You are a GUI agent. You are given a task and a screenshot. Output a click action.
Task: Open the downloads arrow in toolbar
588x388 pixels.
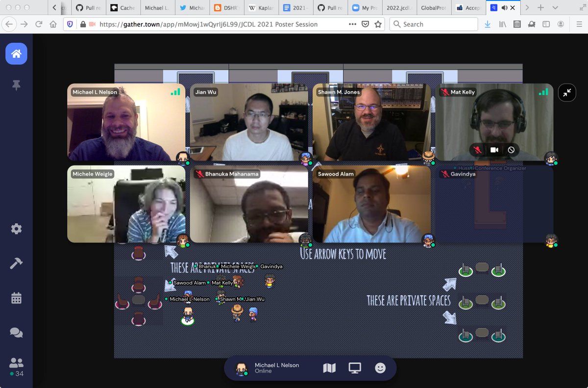coord(488,24)
